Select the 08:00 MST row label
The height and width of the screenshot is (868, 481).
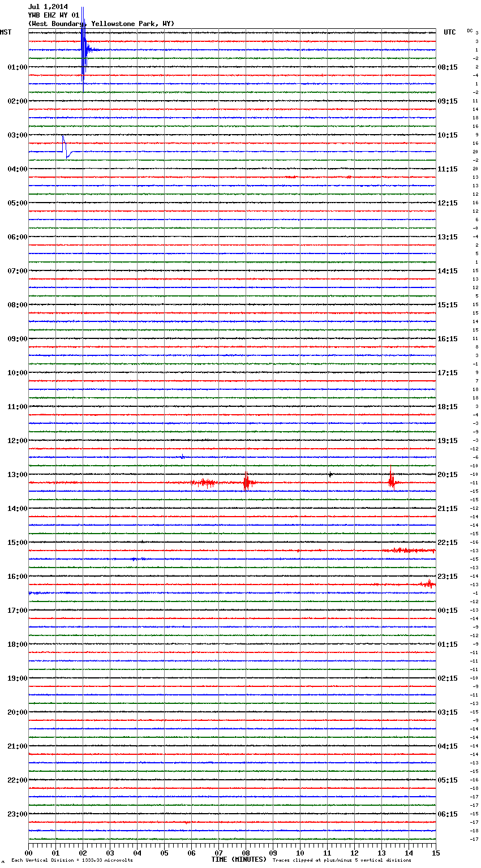tap(18, 304)
